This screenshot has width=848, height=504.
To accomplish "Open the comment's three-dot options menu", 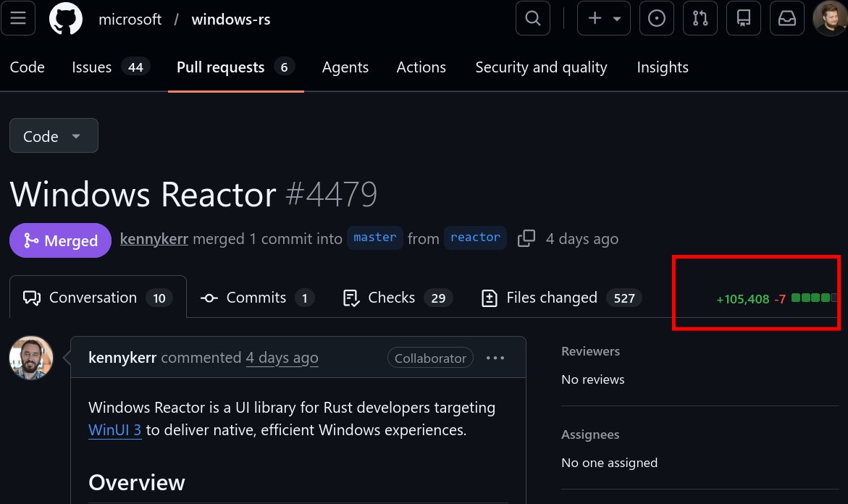I will (x=495, y=358).
